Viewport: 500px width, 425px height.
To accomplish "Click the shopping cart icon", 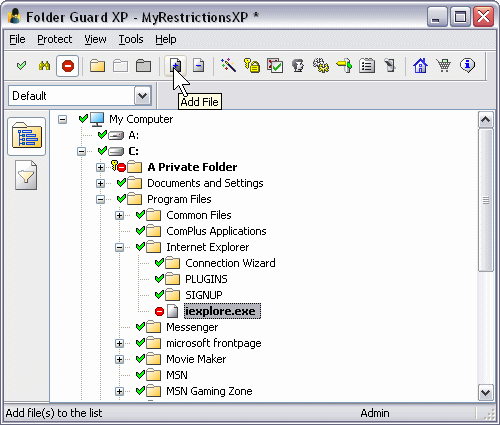I will (444, 65).
